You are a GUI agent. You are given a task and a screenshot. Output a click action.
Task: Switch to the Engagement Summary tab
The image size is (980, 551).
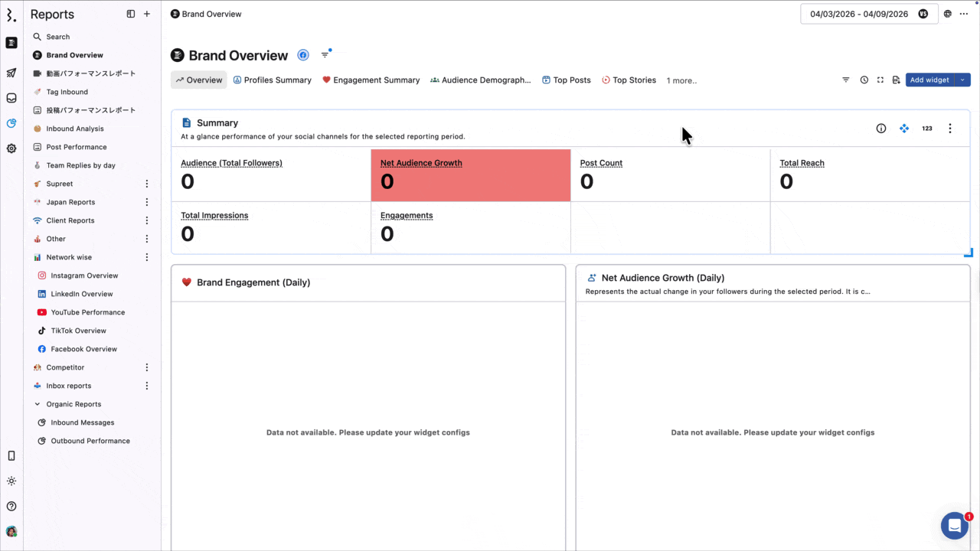point(376,80)
